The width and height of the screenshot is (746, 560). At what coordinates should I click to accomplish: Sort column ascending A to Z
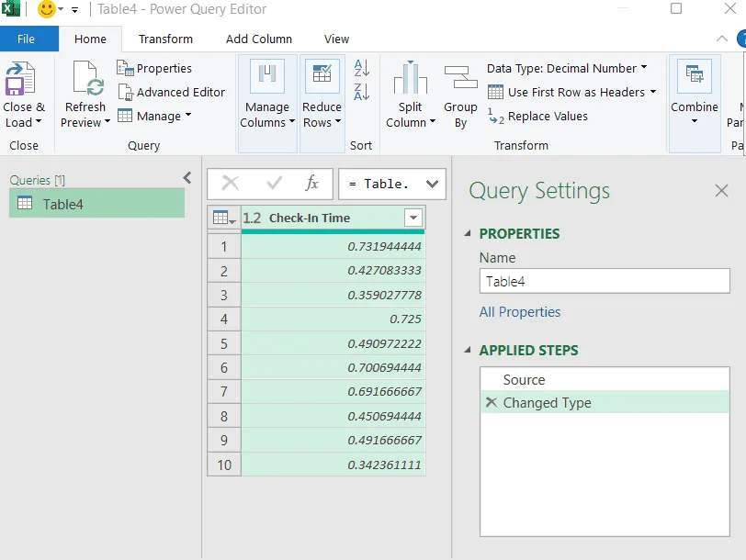click(362, 69)
